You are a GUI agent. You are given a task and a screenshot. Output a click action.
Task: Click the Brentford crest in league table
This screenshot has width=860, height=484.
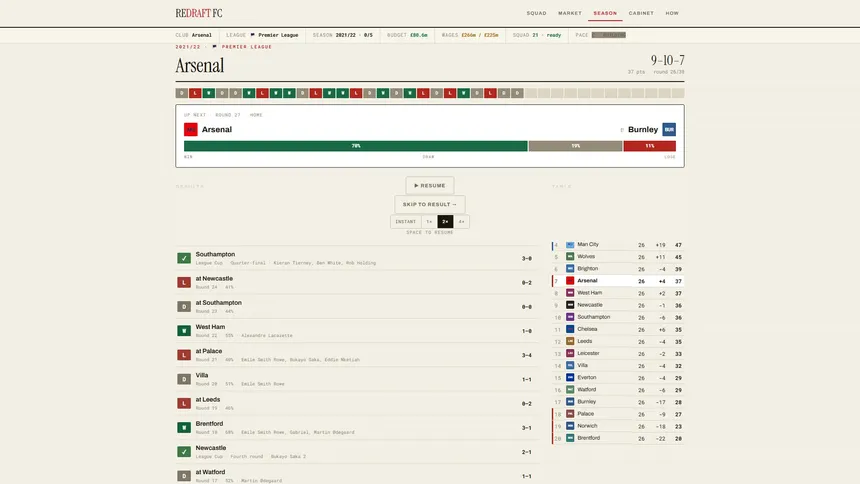point(570,438)
